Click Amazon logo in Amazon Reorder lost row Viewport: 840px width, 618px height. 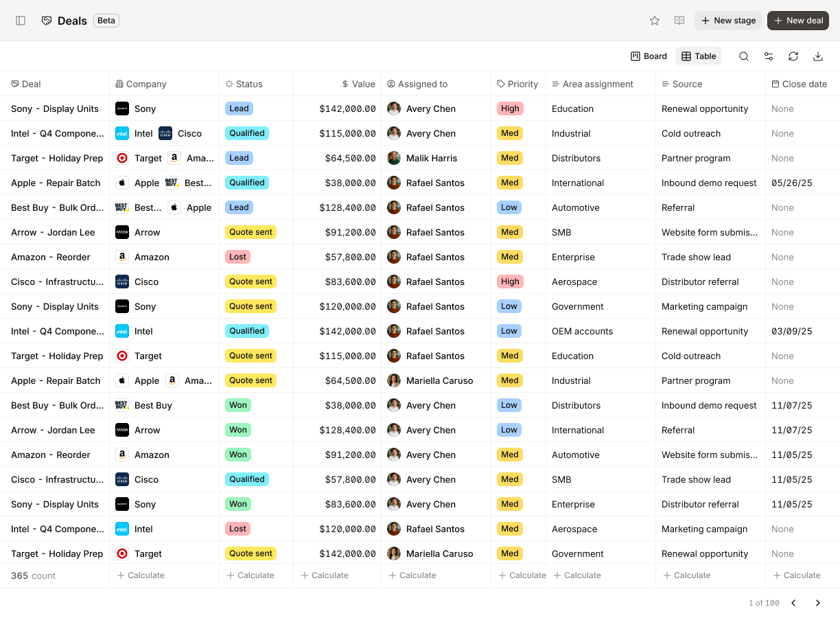pos(122,257)
